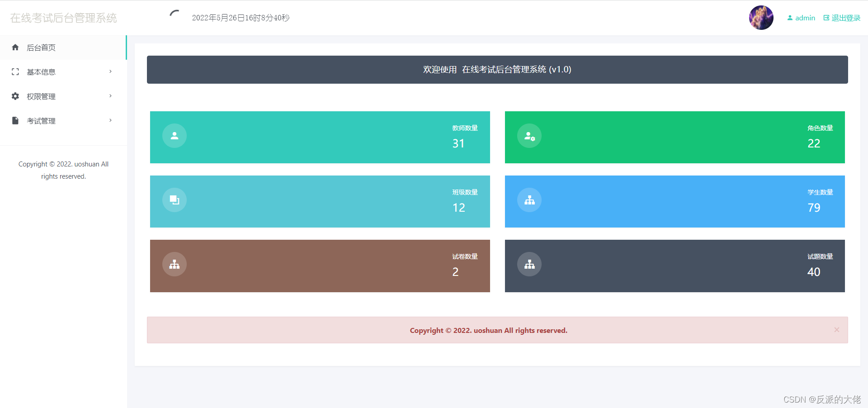Click the hierarchy icon on 学生数量 card
The width and height of the screenshot is (868, 408).
pos(529,200)
